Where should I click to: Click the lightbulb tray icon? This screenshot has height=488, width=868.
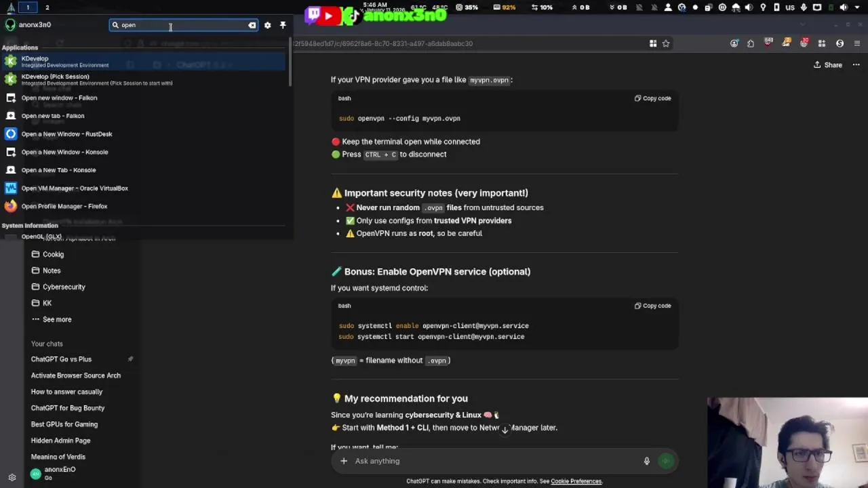click(763, 7)
